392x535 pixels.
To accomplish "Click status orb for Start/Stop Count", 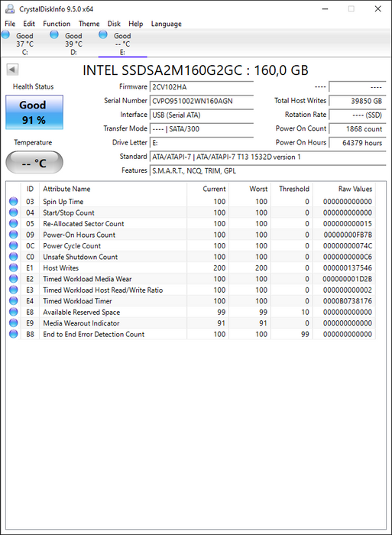I will click(x=13, y=212).
